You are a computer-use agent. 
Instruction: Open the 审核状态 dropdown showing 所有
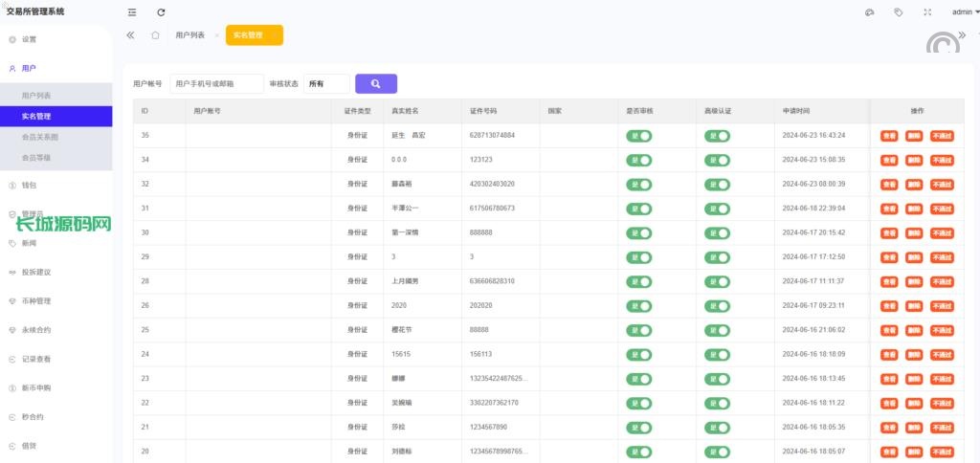pos(326,84)
